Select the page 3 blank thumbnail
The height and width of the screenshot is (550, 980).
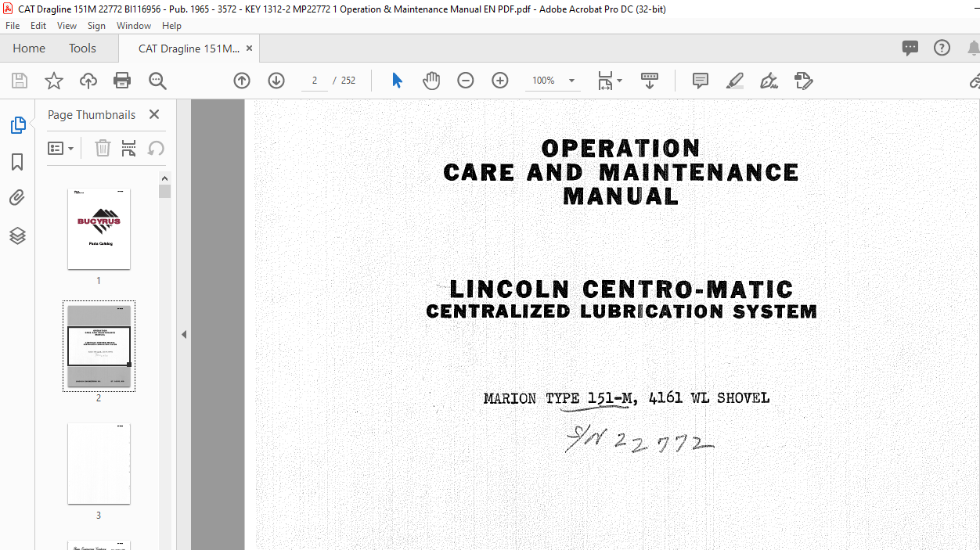tap(99, 463)
